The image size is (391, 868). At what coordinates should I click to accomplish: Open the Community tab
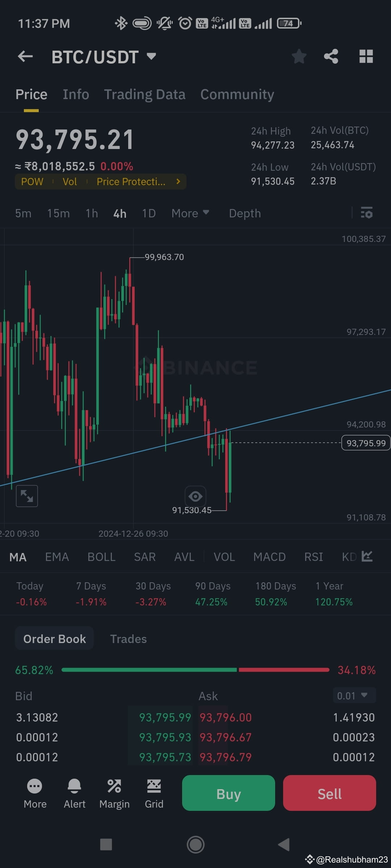tap(237, 94)
